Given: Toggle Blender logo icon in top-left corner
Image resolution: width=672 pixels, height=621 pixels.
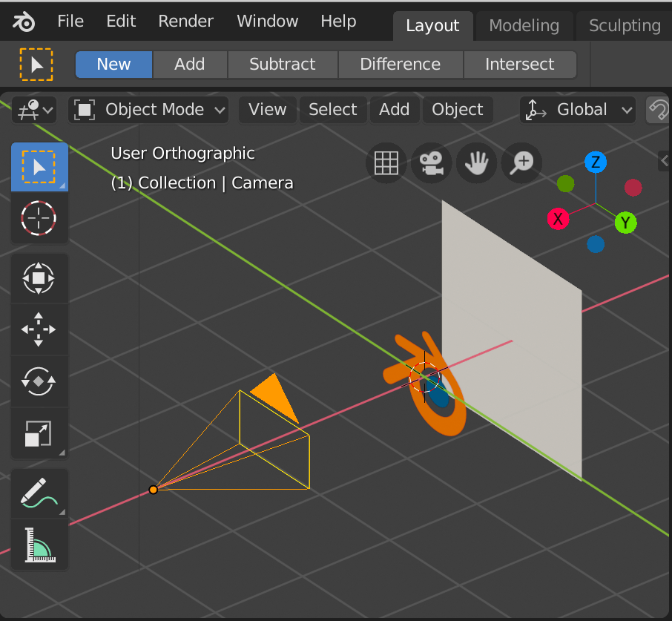Looking at the screenshot, I should pyautogui.click(x=22, y=21).
